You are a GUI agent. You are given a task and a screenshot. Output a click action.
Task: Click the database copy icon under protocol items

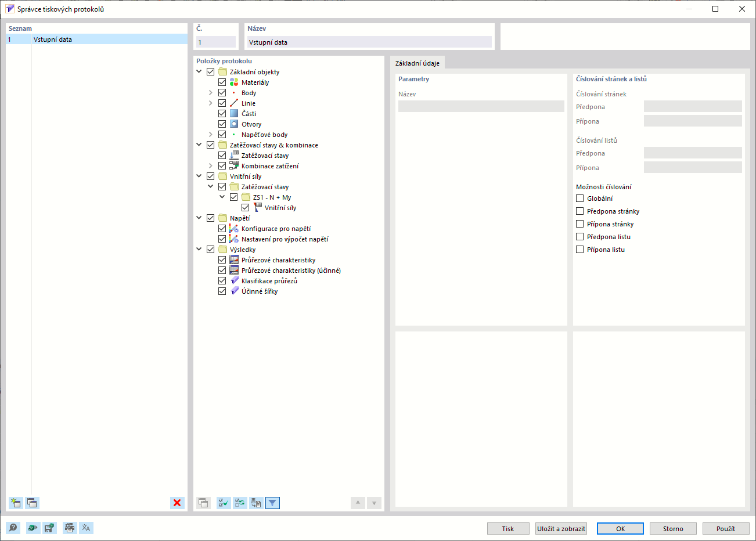click(256, 503)
